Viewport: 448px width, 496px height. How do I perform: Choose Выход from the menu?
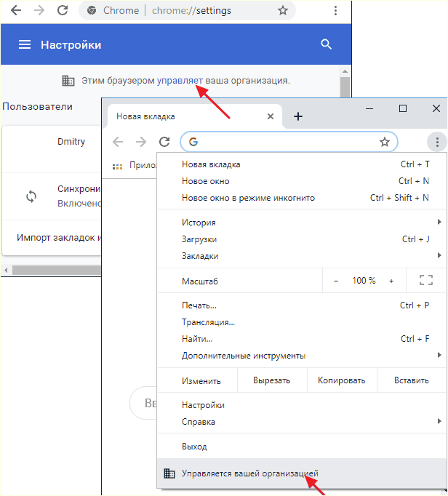301,447
